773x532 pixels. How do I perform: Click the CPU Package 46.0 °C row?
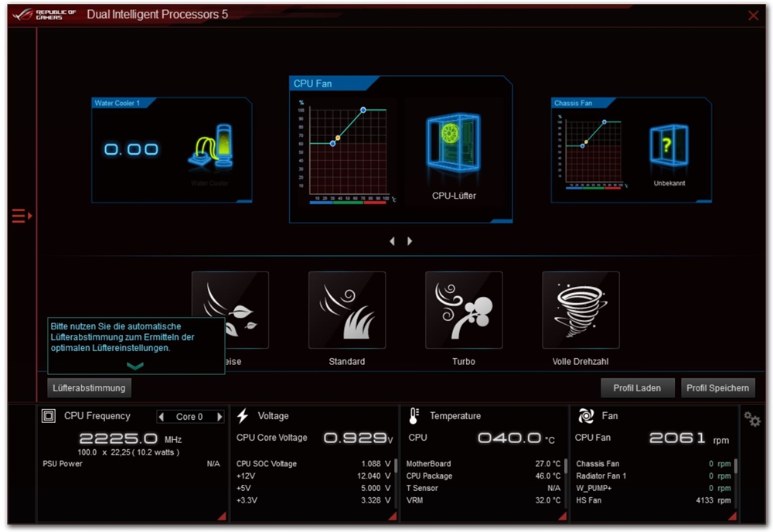coord(483,476)
